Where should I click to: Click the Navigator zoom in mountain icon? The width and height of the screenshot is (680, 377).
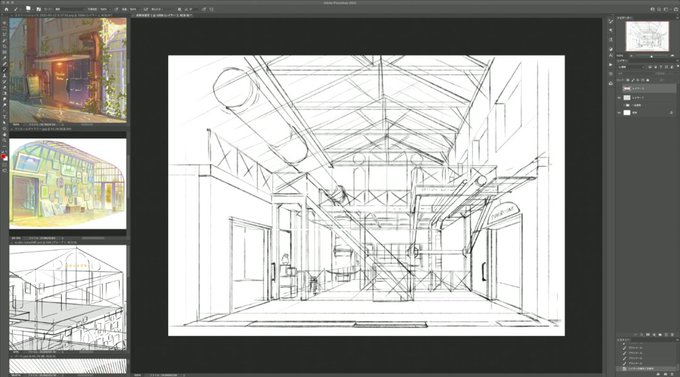(x=672, y=56)
